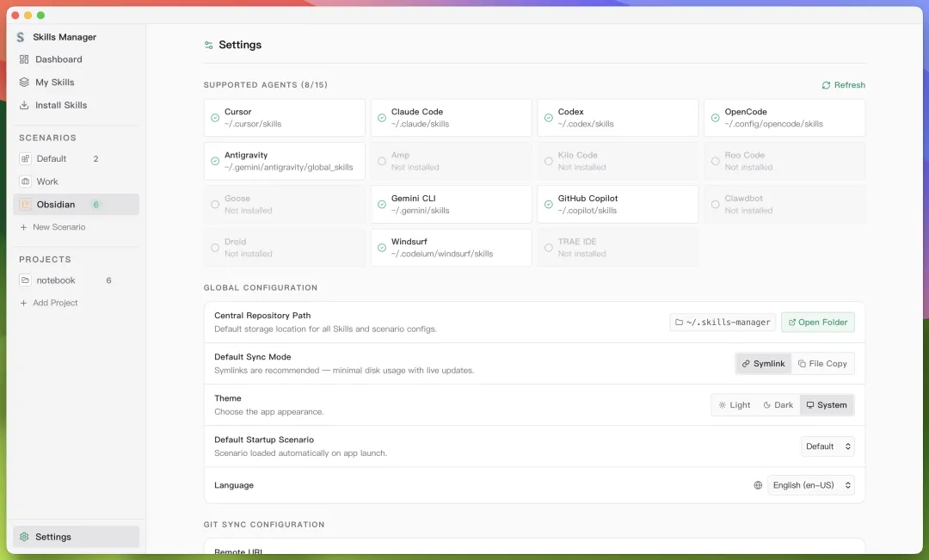929x560 pixels.
Task: Click the Dashboard grid icon
Action: click(x=24, y=59)
